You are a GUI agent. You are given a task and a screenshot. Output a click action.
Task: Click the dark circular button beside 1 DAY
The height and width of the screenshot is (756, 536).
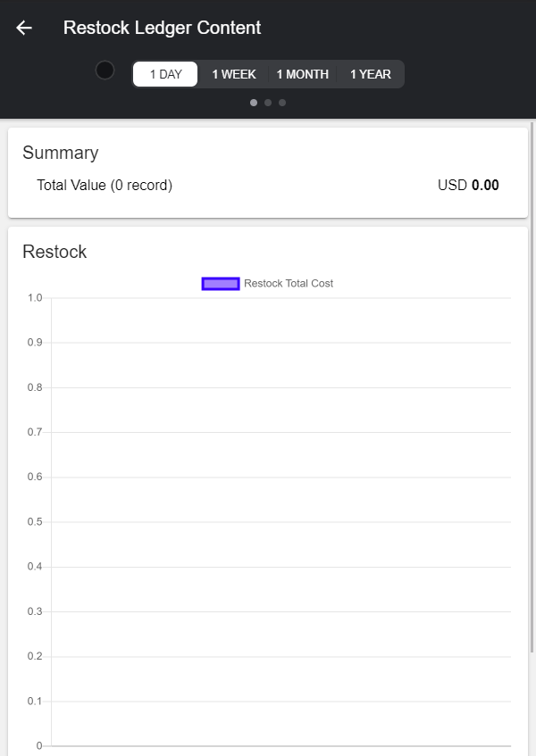coord(105,70)
